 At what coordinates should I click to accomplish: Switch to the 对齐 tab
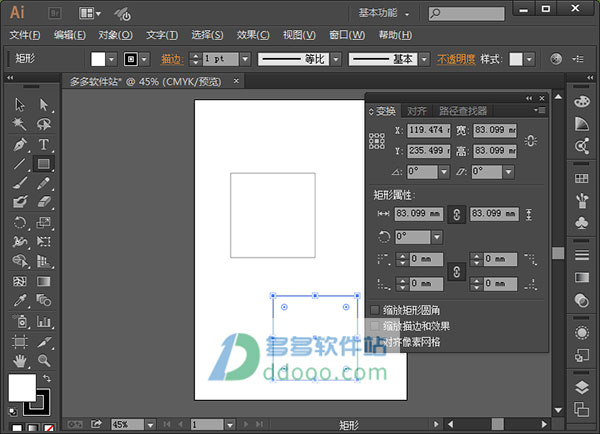tap(416, 111)
